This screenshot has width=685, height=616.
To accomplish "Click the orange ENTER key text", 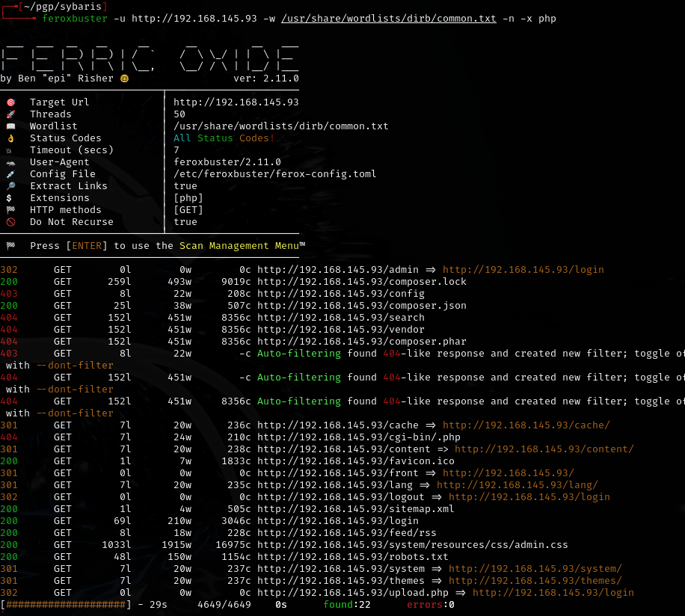I will pyautogui.click(x=90, y=246).
